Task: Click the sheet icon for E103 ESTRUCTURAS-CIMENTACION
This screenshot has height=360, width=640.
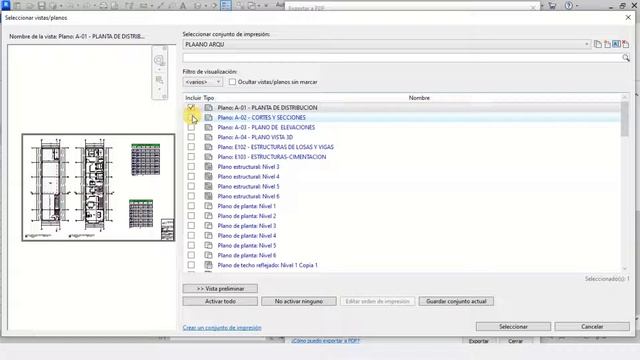Action: click(209, 157)
